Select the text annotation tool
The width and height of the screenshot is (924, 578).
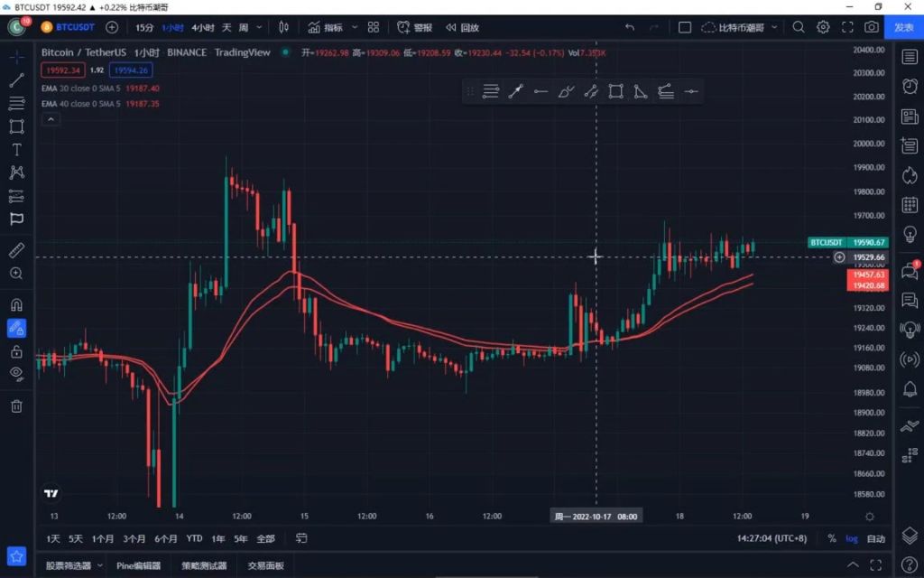16,150
